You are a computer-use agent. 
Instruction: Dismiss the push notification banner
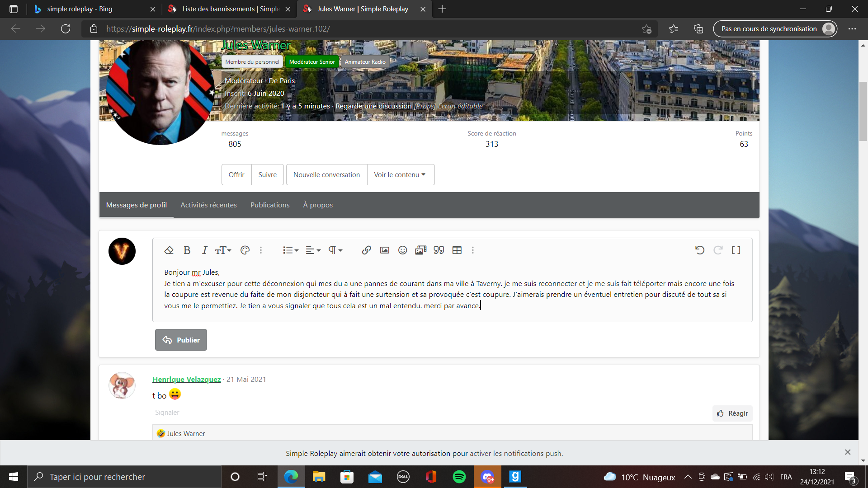pyautogui.click(x=848, y=452)
